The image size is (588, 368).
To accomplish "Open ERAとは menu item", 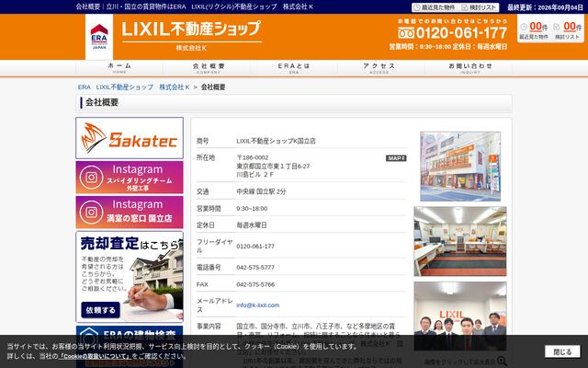I will [x=294, y=68].
